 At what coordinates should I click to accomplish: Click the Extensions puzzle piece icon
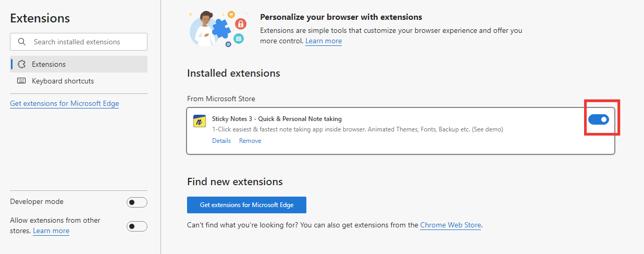21,64
